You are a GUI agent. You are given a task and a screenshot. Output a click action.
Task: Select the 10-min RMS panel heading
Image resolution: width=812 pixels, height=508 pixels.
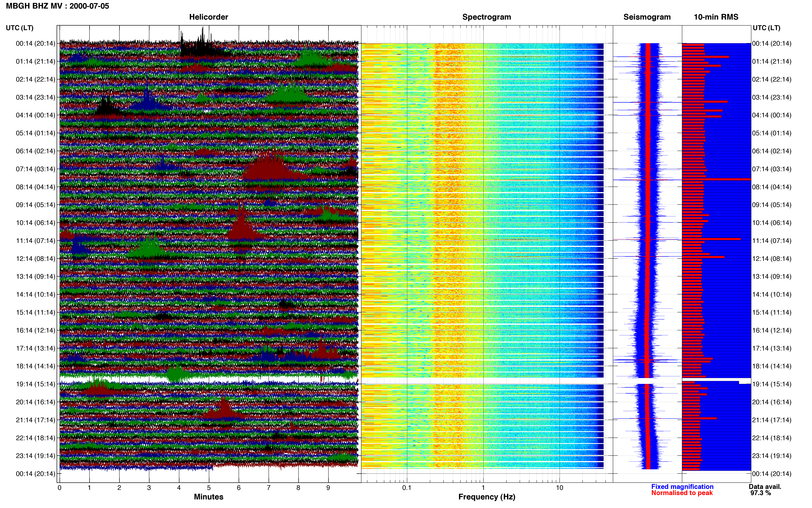pos(716,17)
